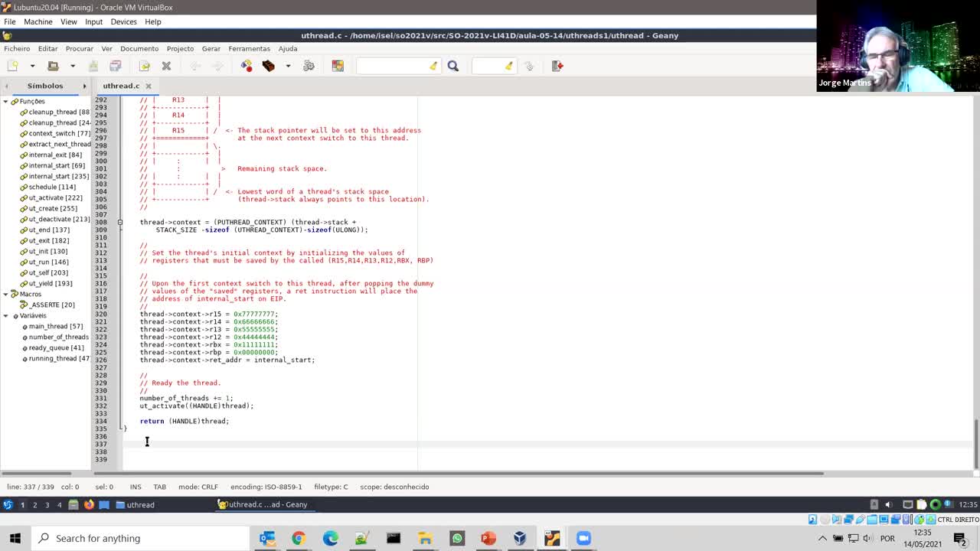This screenshot has width=980, height=551.
Task: Open the Editar menu
Action: pos(48,48)
